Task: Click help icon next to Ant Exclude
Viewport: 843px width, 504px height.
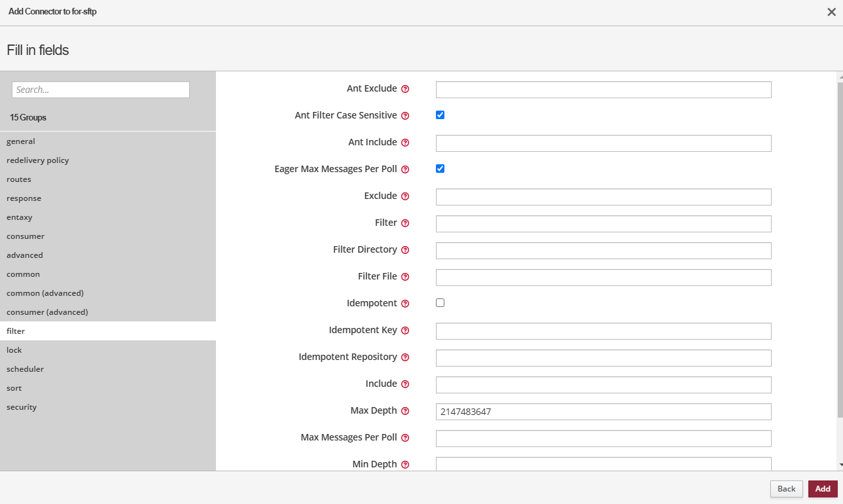Action: pos(405,89)
